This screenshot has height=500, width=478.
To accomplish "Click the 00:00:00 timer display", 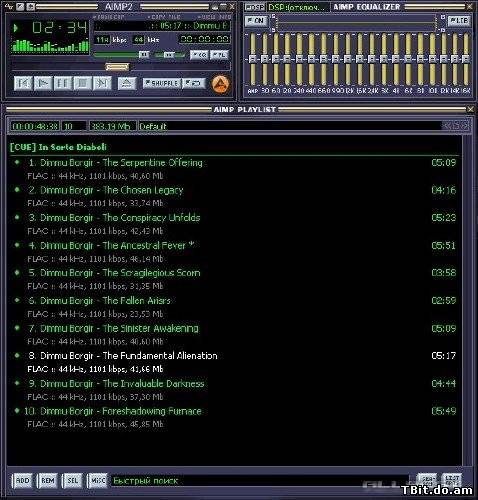I will tap(204, 39).
